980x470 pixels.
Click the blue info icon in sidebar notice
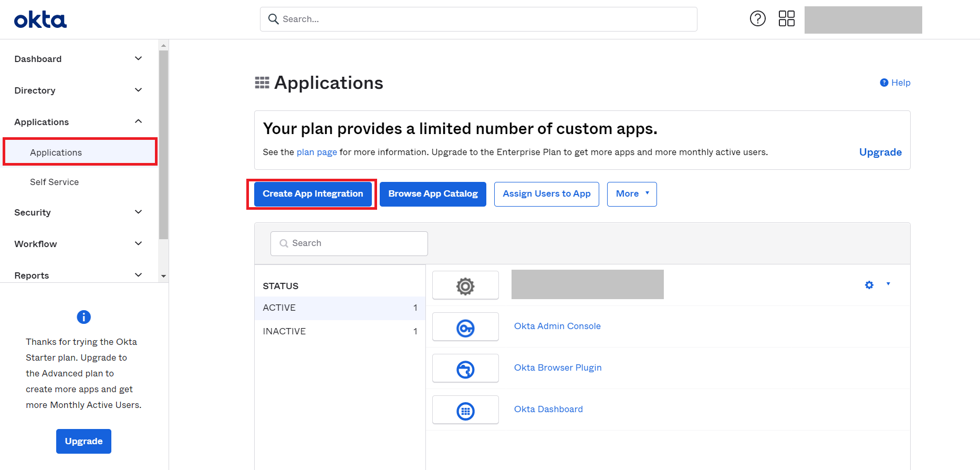pyautogui.click(x=84, y=317)
